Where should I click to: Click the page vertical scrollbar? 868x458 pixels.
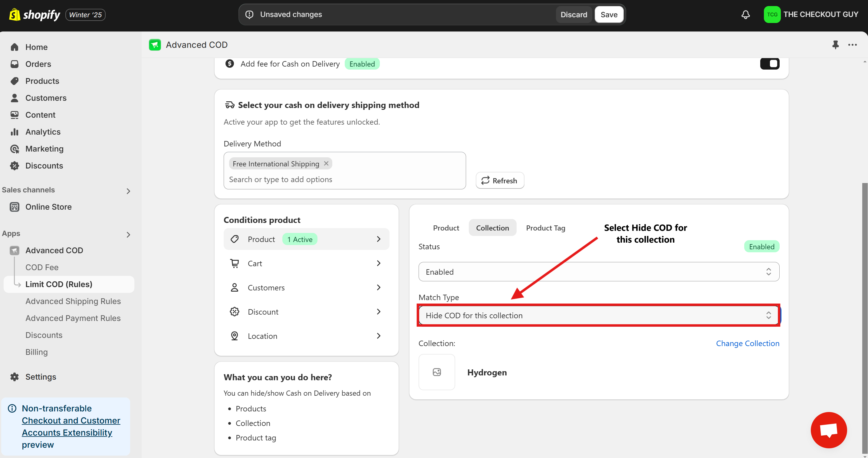coord(865,318)
